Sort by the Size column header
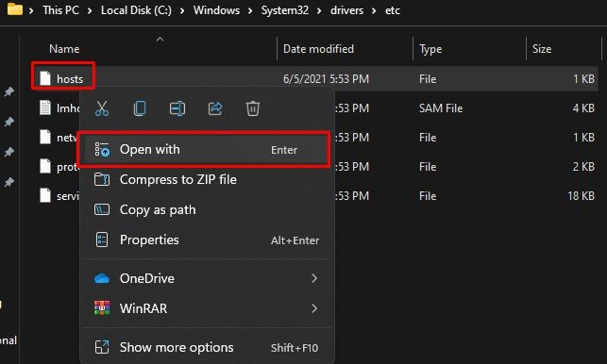The height and width of the screenshot is (364, 607). 542,49
